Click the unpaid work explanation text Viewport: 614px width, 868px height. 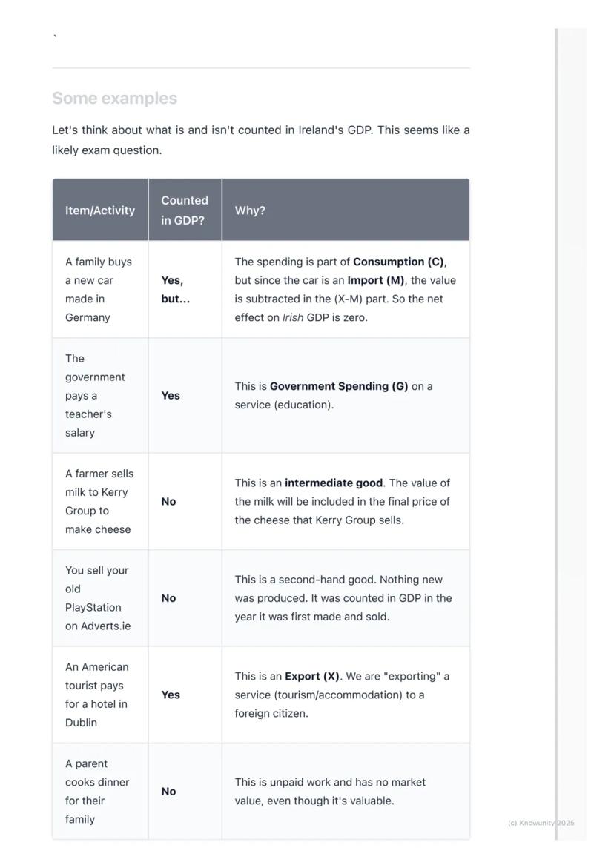click(330, 792)
